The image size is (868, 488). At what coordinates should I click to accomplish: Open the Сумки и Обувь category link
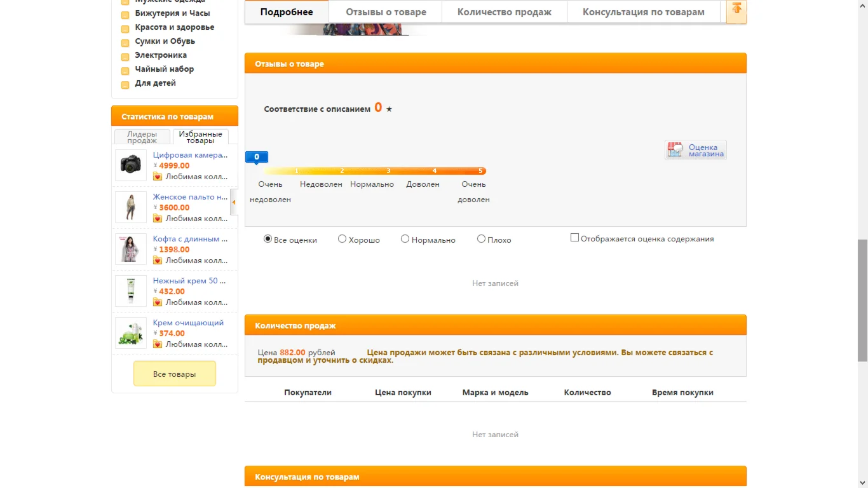(165, 41)
